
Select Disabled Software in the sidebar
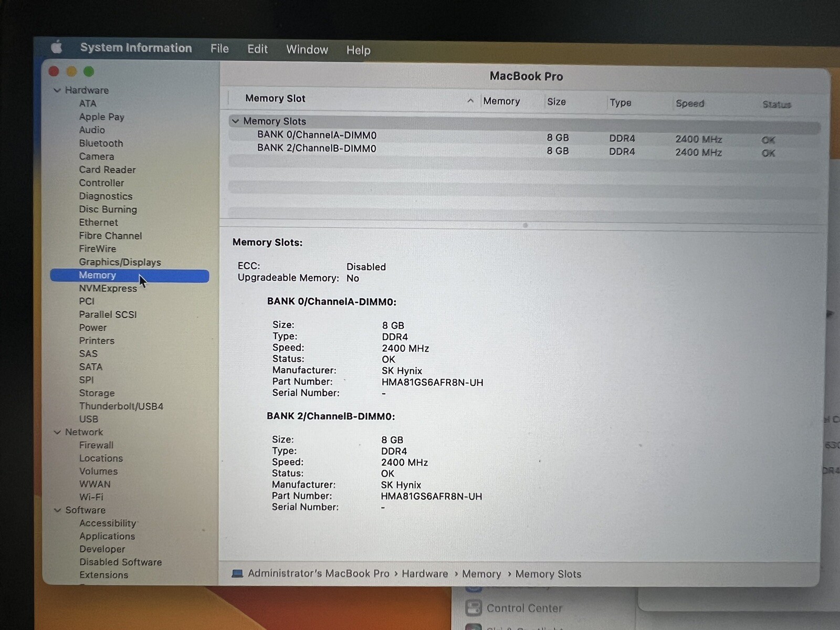[120, 562]
